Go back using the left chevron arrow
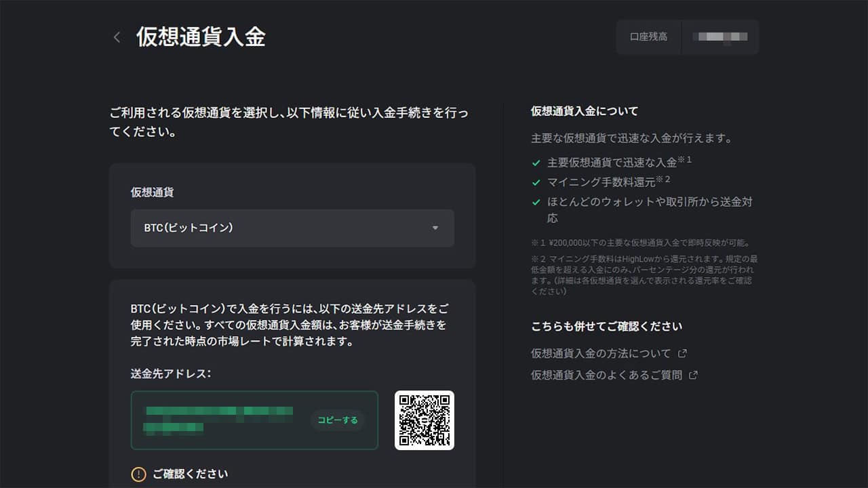The width and height of the screenshot is (868, 488). (x=117, y=37)
